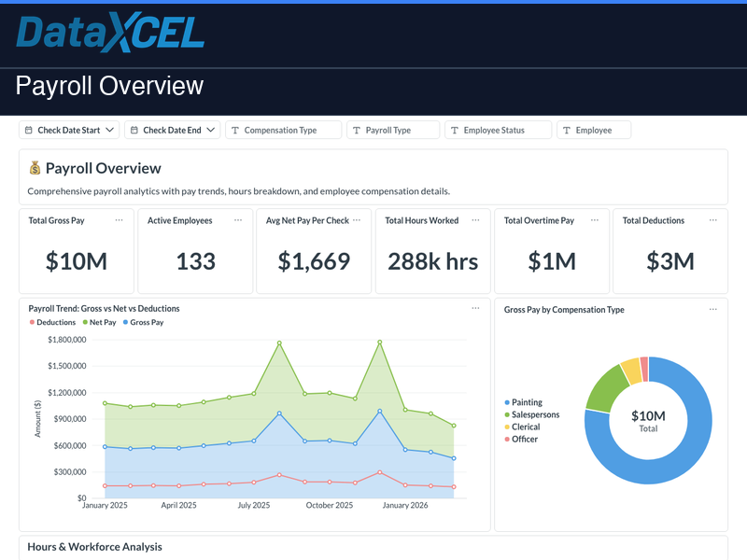The width and height of the screenshot is (747, 560).
Task: Open the Total Deductions card menu
Action: click(x=712, y=220)
